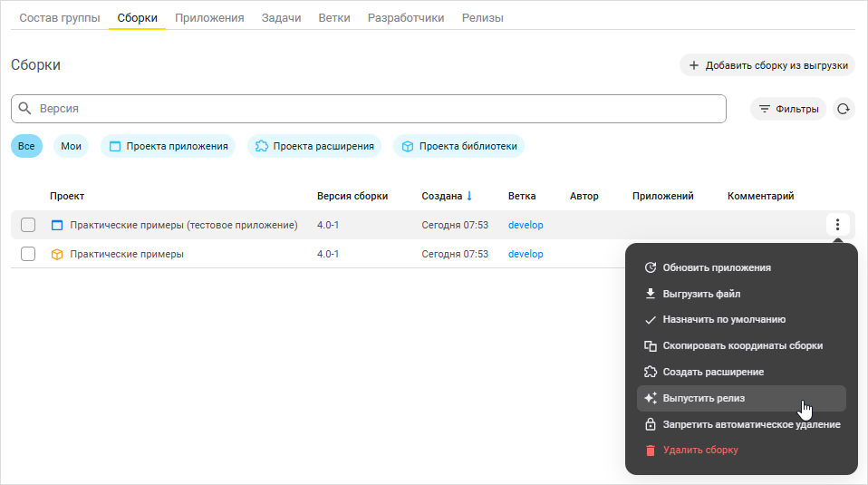Tick checkbox for Практические примеры (тестовое приложение)

(28, 225)
